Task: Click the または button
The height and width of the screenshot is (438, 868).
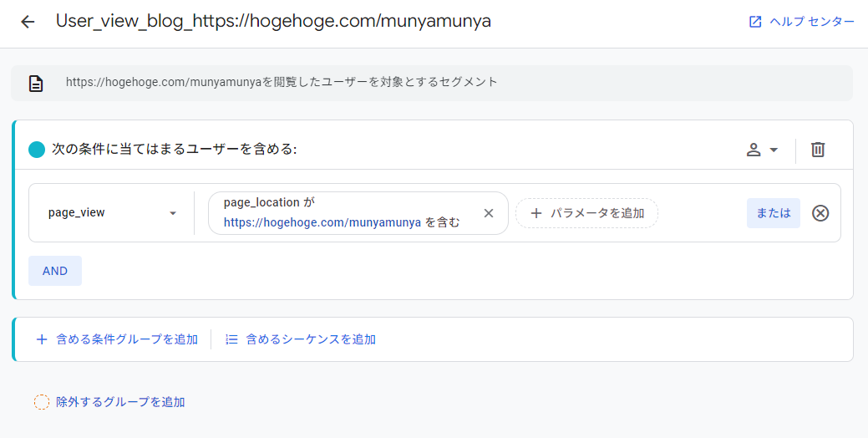Action: [x=773, y=213]
